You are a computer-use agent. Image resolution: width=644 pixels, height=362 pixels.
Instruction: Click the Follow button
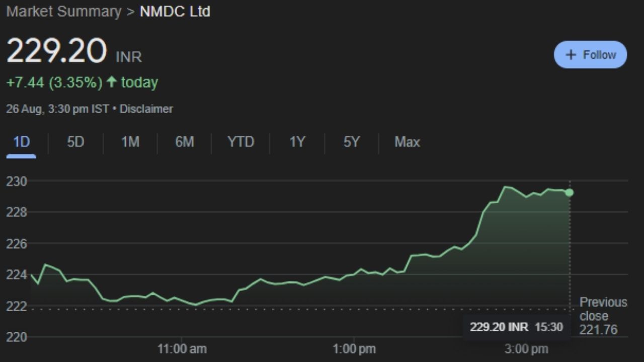coord(590,55)
